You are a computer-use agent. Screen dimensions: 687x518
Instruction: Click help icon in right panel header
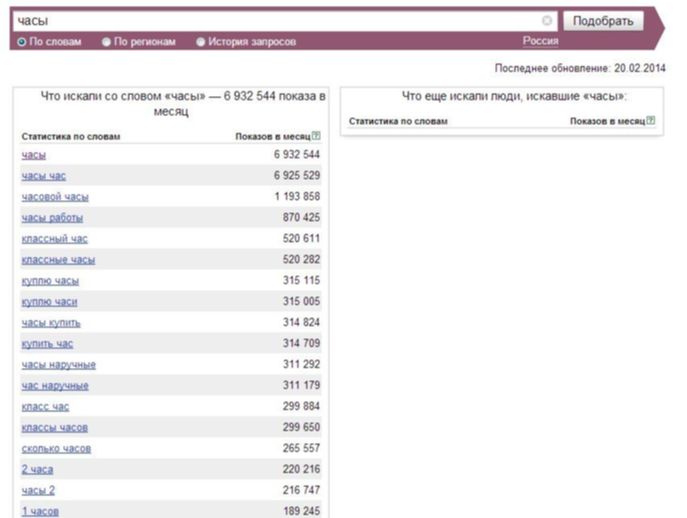click(x=651, y=120)
